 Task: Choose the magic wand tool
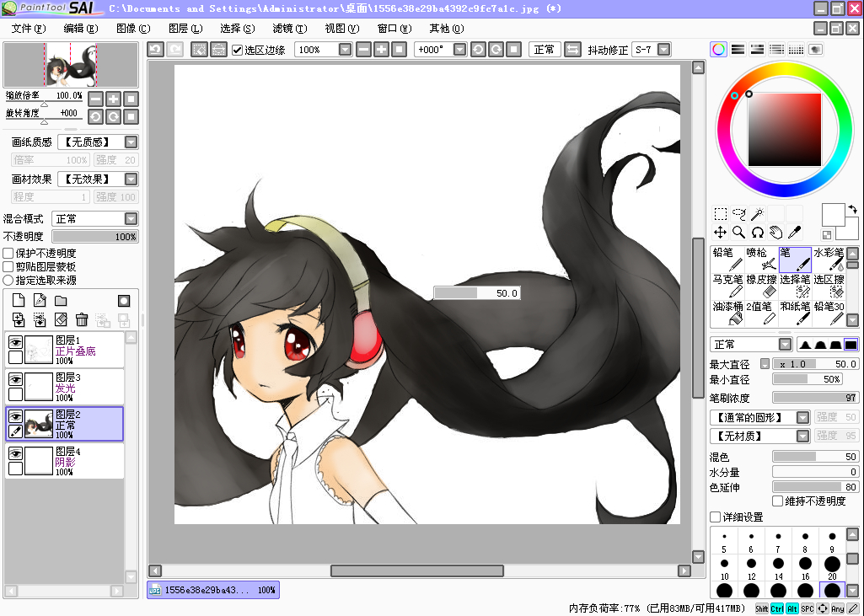point(757,214)
